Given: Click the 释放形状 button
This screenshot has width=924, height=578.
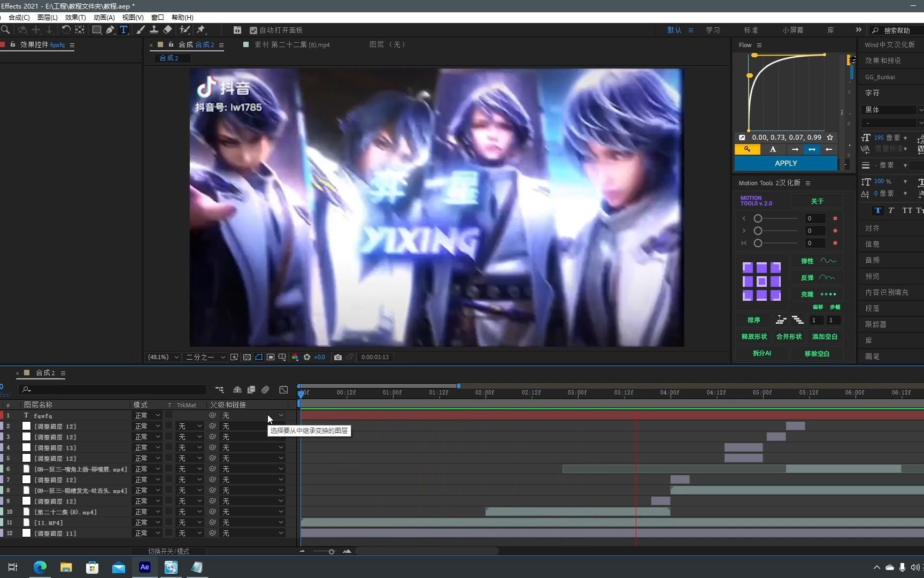Looking at the screenshot, I should [754, 337].
